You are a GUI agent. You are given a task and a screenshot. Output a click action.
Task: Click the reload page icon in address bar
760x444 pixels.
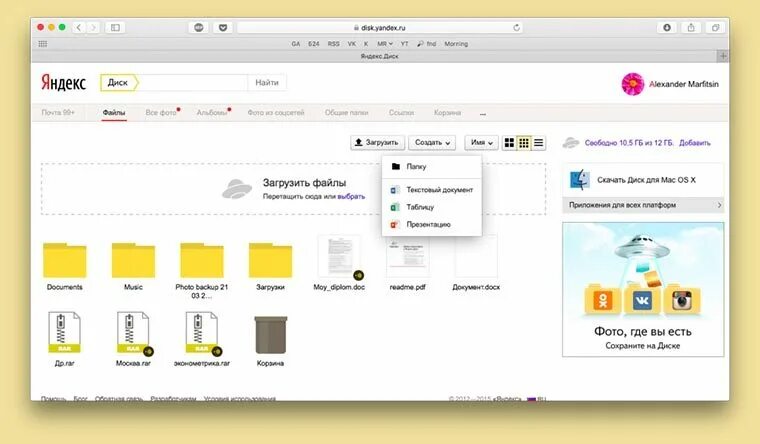click(x=517, y=28)
